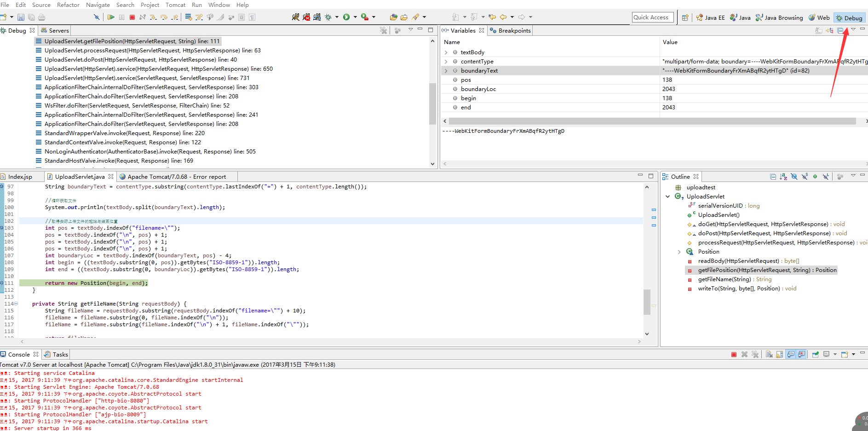Toggle alphabetical sort in the Outline view
This screenshot has height=431, width=868.
click(x=783, y=176)
